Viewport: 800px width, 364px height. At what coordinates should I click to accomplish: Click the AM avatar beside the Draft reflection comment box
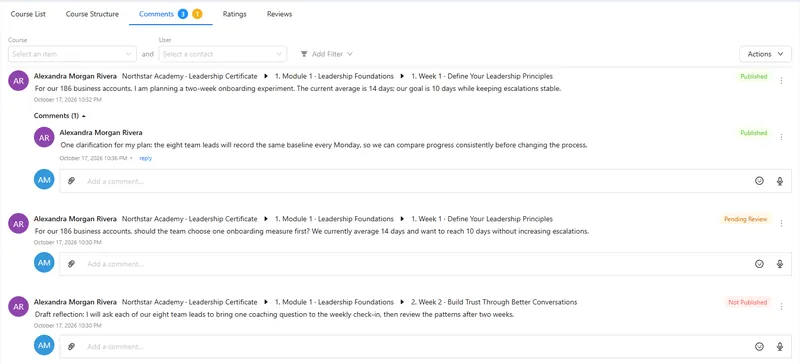click(x=44, y=345)
